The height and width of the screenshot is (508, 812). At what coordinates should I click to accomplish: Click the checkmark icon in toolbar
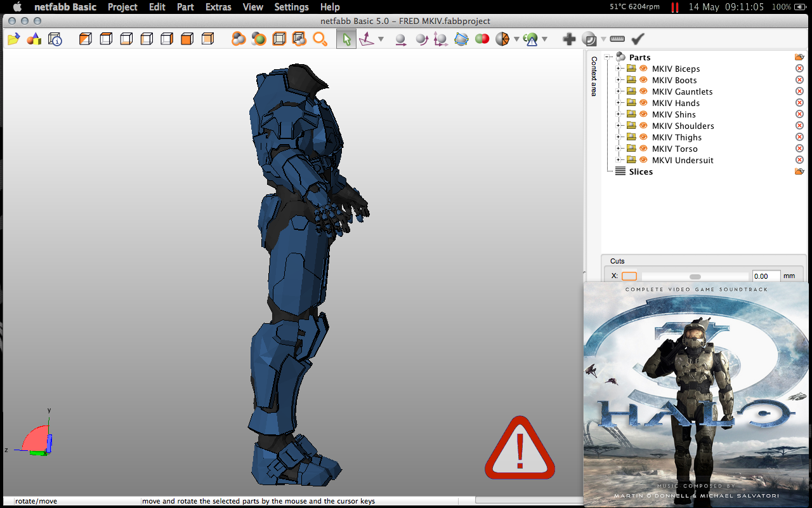[x=638, y=39]
